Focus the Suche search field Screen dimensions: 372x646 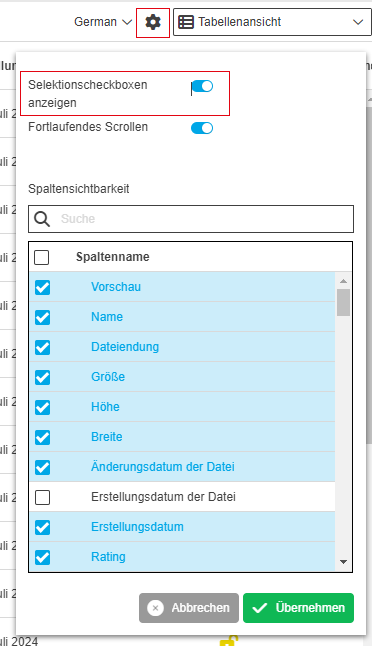[x=191, y=219]
